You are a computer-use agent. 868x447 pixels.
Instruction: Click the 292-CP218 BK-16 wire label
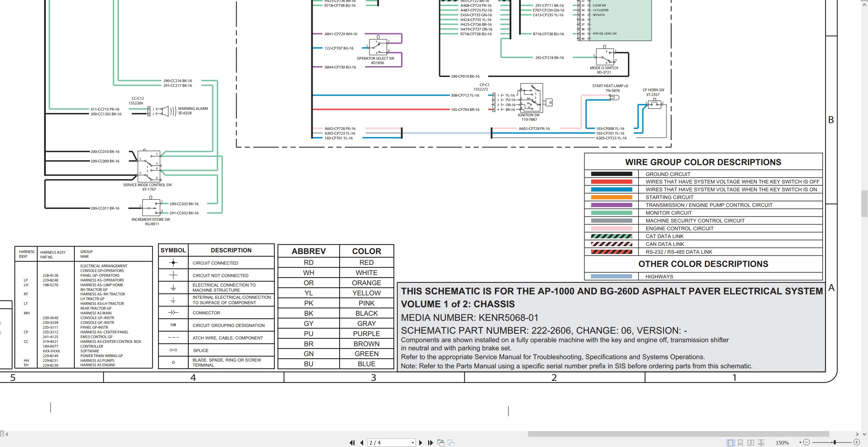[550, 58]
